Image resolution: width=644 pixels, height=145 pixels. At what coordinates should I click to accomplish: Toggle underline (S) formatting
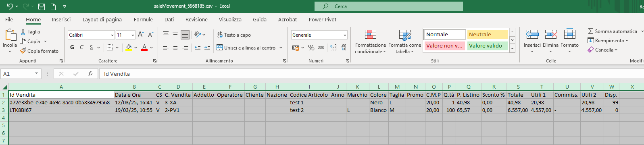tap(92, 48)
